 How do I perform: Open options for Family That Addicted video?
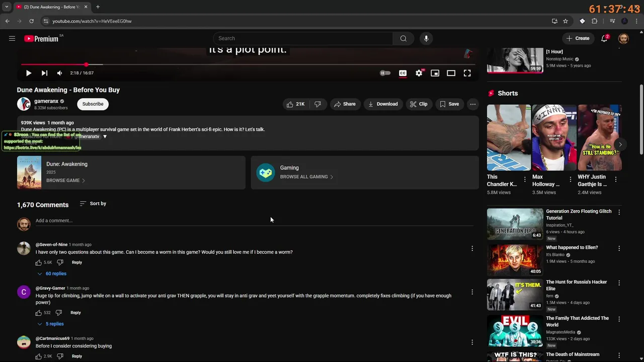coord(619,319)
